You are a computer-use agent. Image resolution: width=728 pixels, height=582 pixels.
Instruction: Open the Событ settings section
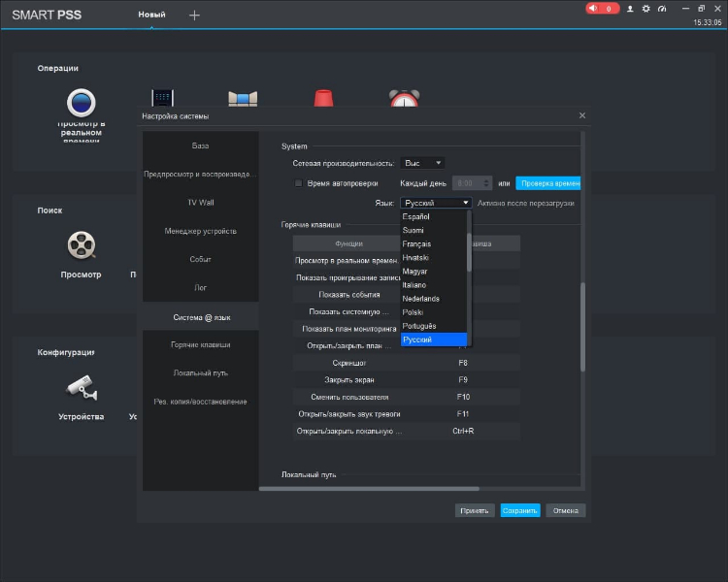click(201, 259)
